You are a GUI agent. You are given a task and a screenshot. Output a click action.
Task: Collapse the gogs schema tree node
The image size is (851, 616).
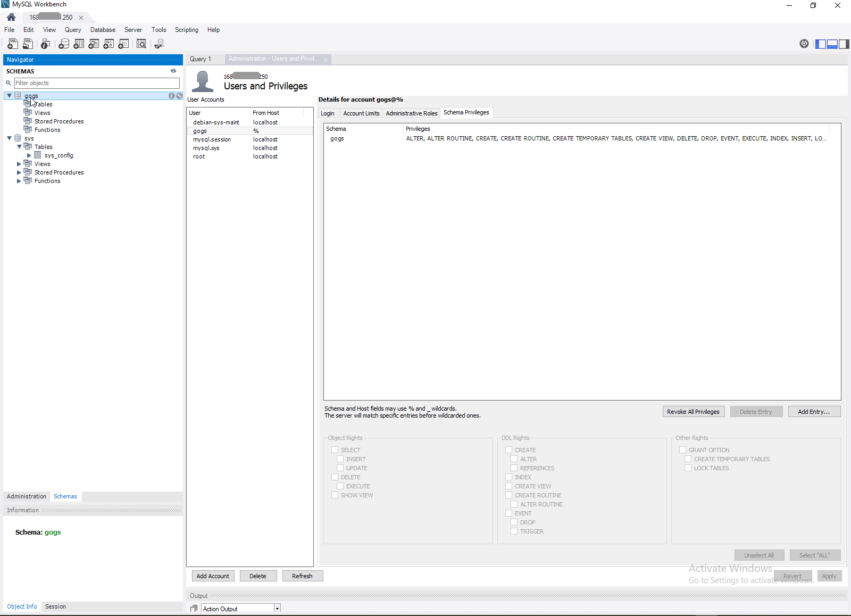pyautogui.click(x=9, y=96)
